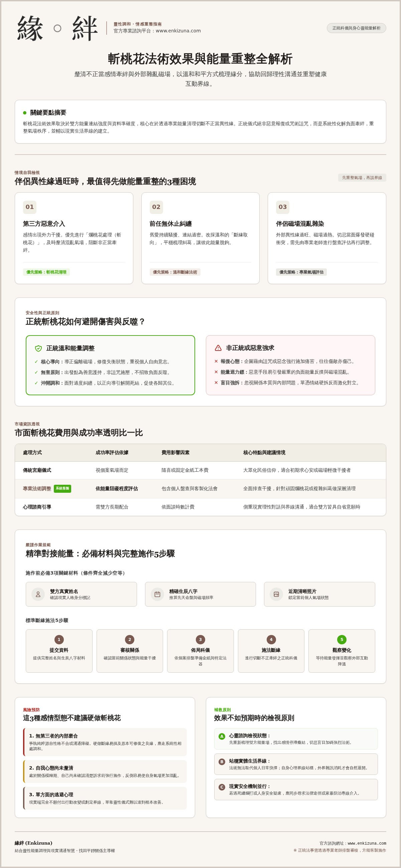Click the 優先策略：溫和斷緣法術 tag
Screen dimensions: 401x868
click(175, 272)
